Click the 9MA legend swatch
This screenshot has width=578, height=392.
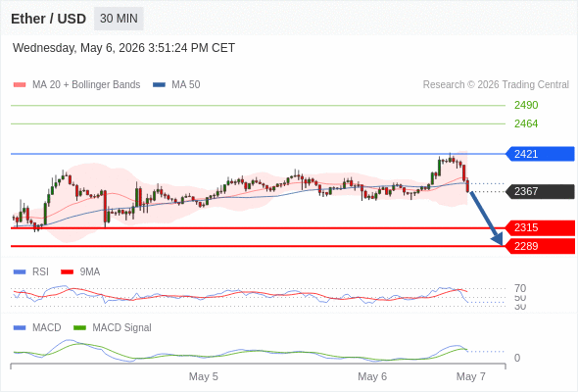tap(67, 272)
